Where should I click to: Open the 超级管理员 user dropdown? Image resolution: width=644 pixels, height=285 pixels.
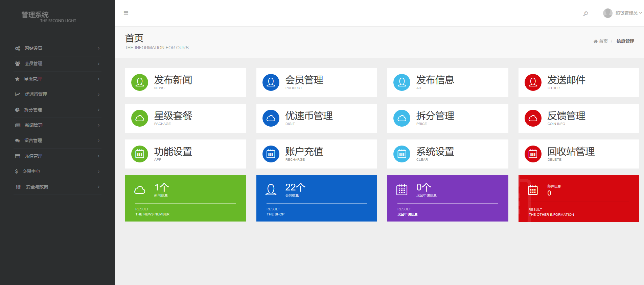click(623, 13)
